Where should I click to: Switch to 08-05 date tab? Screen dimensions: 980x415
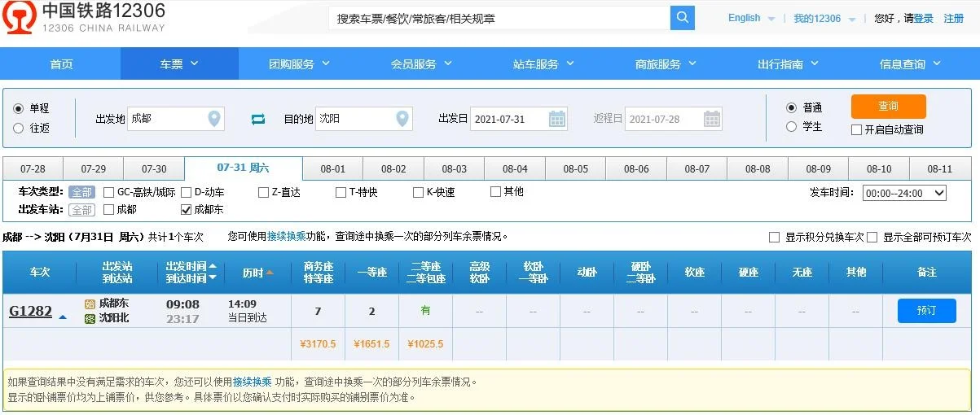click(575, 169)
